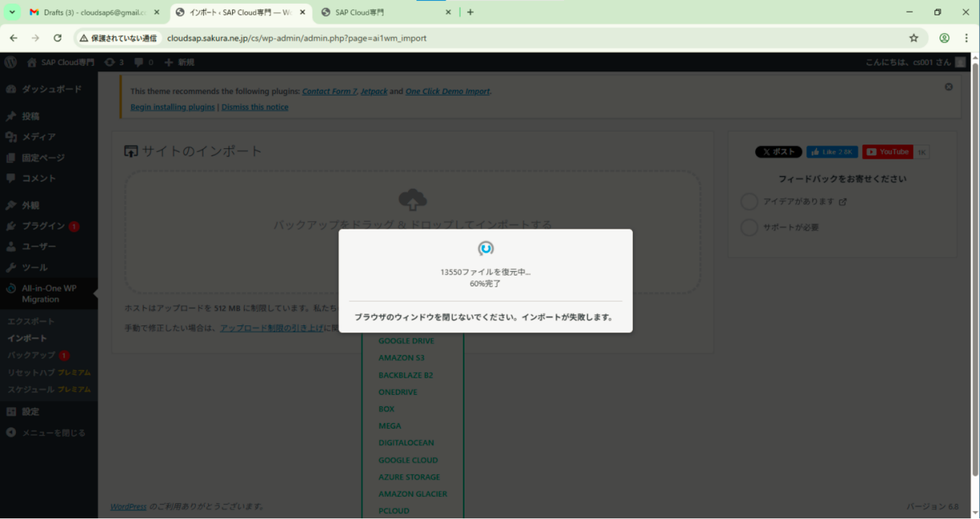Image resolution: width=980 pixels, height=519 pixels.
Task: Select All-in-One WP Migration menu
Action: click(x=49, y=294)
